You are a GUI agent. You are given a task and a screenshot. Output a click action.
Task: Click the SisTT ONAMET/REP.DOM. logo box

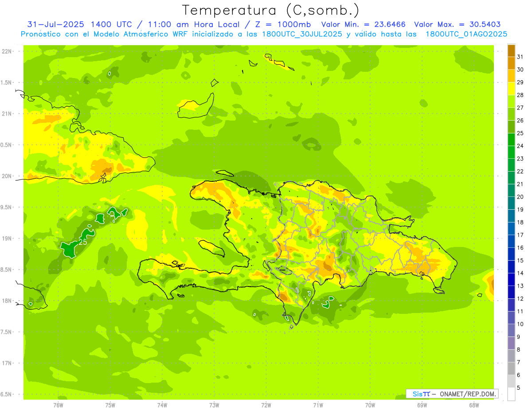click(x=452, y=394)
